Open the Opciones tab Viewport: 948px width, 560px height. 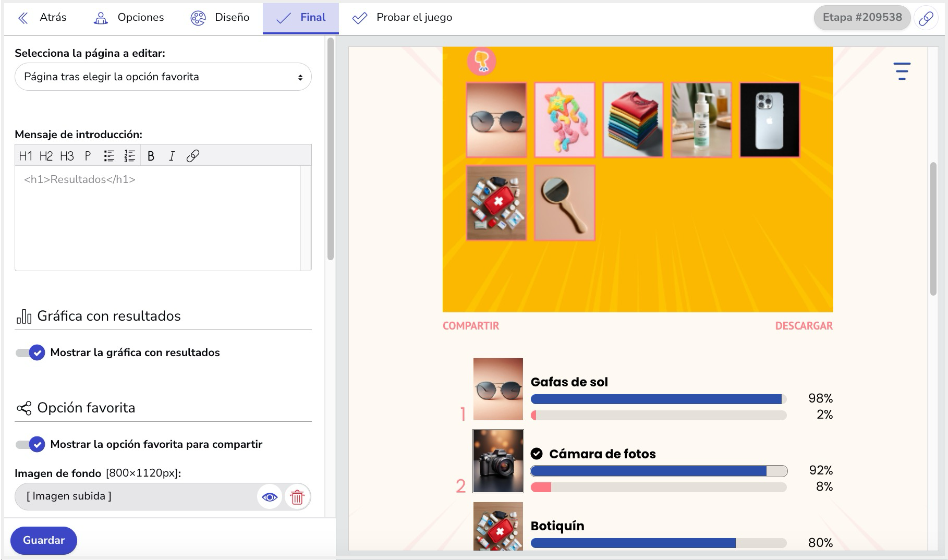(129, 18)
